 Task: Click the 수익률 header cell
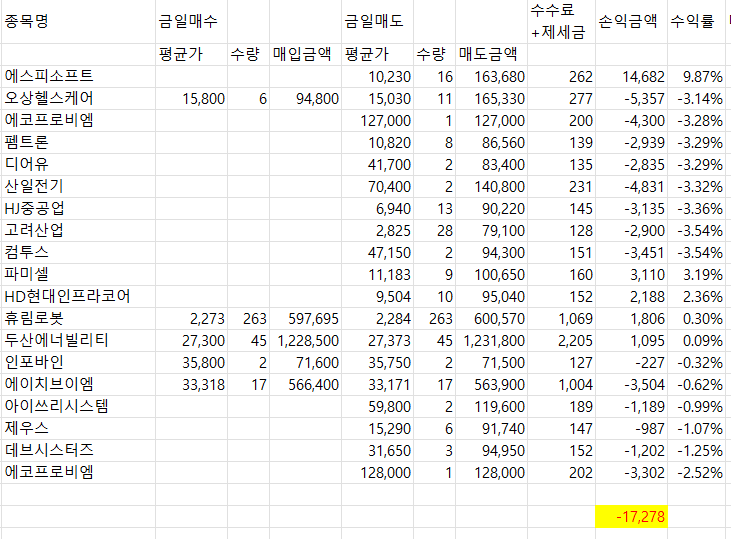[x=696, y=21]
